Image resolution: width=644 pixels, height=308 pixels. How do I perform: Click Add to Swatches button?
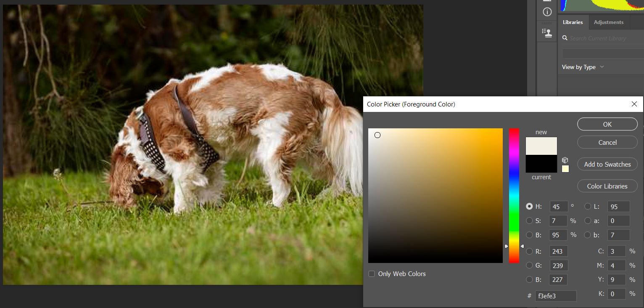point(607,164)
